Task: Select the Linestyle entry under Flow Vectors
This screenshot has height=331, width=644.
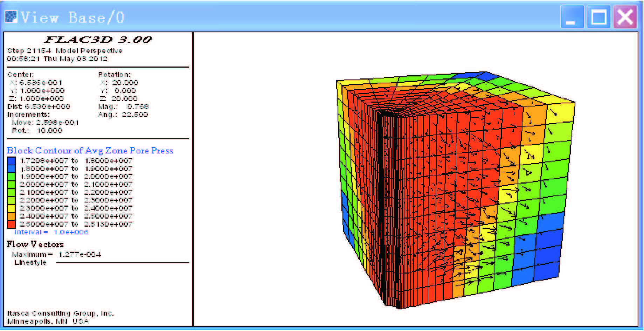Action: [30, 262]
